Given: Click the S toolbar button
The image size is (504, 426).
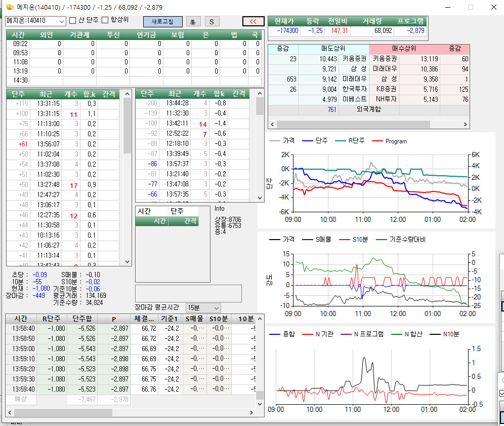Looking at the screenshot, I should [x=212, y=22].
